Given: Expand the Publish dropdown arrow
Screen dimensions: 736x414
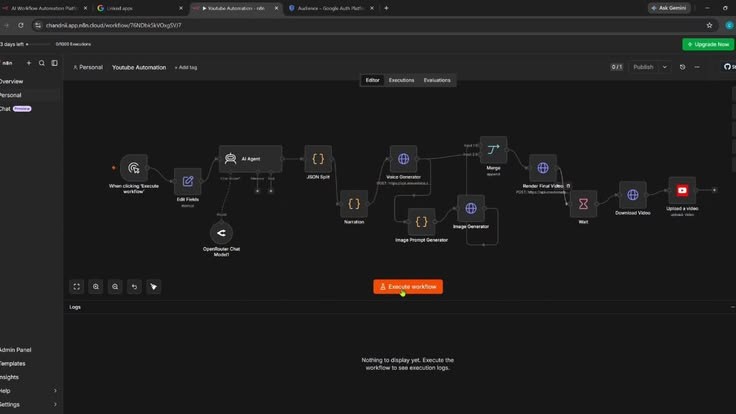Looking at the screenshot, I should 665,67.
